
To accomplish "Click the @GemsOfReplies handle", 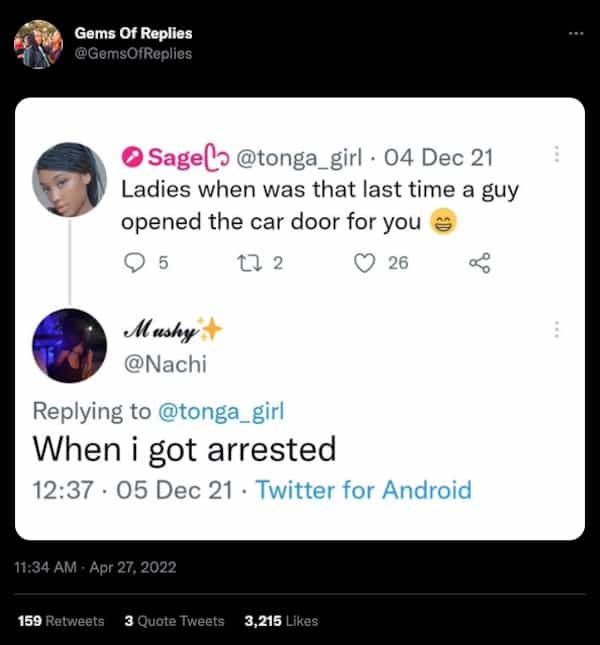I will (x=133, y=53).
